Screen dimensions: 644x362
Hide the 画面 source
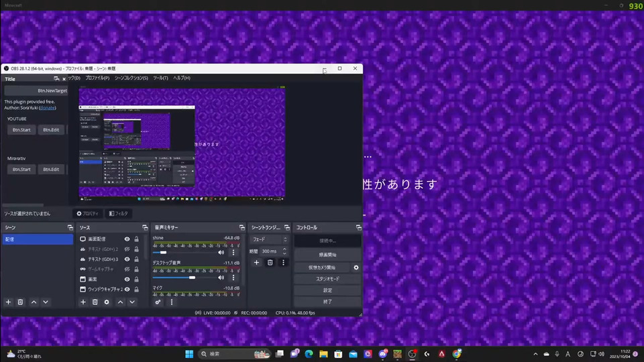(127, 279)
